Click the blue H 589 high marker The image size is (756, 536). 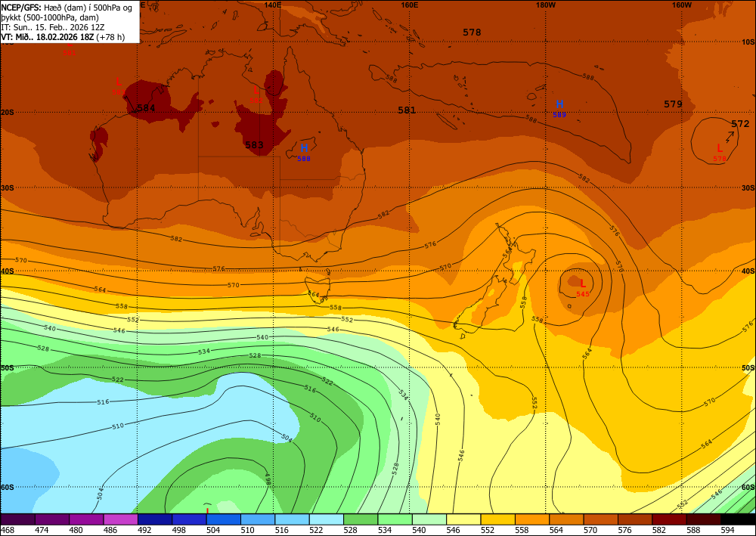[559, 108]
